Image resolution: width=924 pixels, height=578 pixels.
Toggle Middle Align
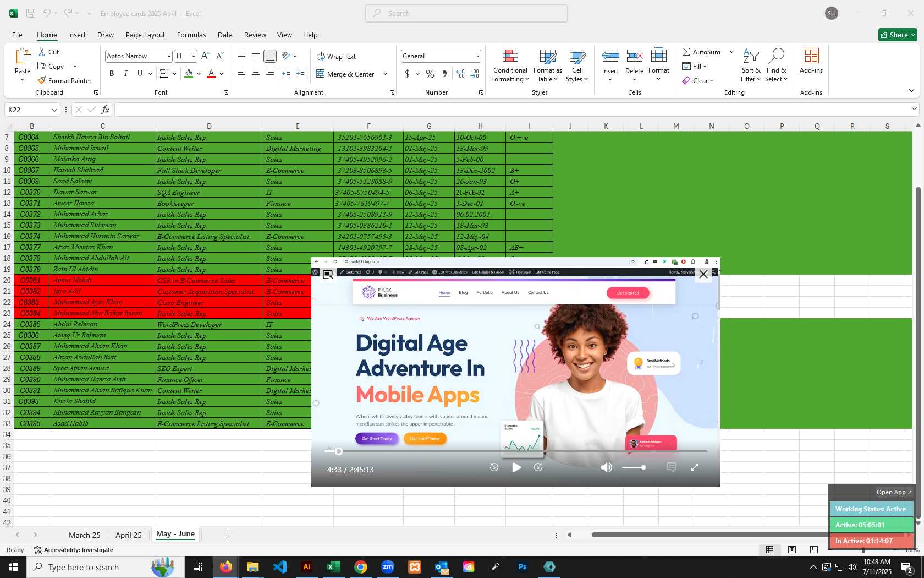coord(256,56)
